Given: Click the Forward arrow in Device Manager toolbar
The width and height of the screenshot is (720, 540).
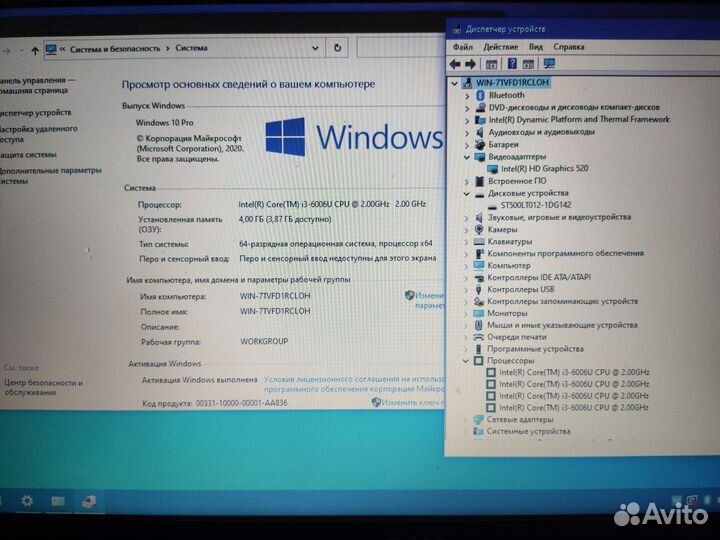Looking at the screenshot, I should click(x=470, y=64).
